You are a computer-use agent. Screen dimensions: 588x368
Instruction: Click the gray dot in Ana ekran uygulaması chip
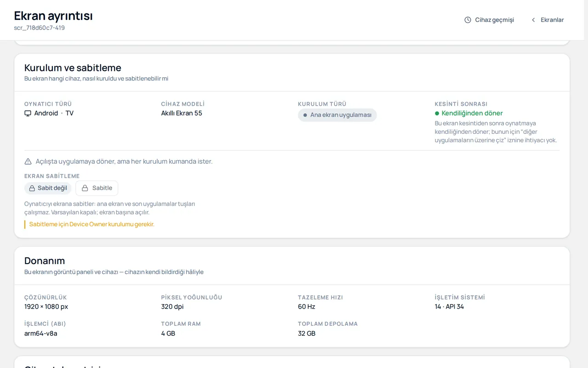pos(305,115)
